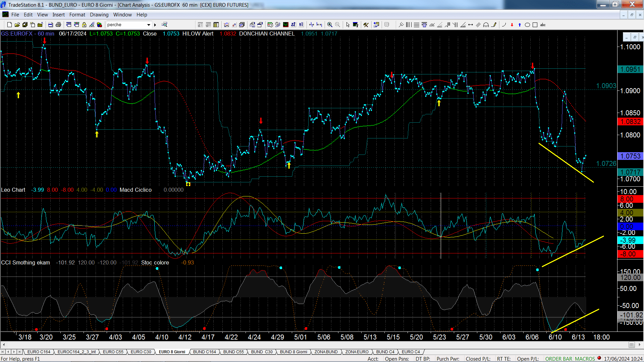
Task: Open the perche command line dropdown
Action: (x=149, y=25)
